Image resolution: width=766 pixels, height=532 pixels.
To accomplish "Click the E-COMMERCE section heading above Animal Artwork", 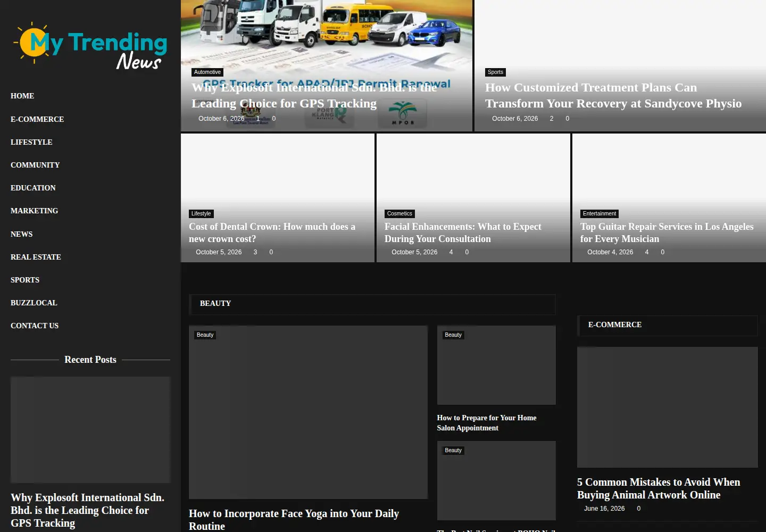I will [x=615, y=325].
